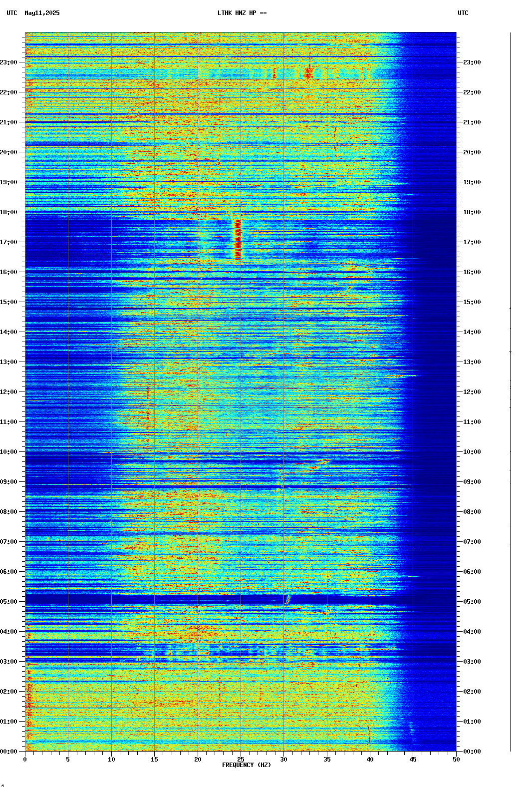This screenshot has height=791, width=532.
Task: Click the 16:00 label on left axis
Action: 8,272
